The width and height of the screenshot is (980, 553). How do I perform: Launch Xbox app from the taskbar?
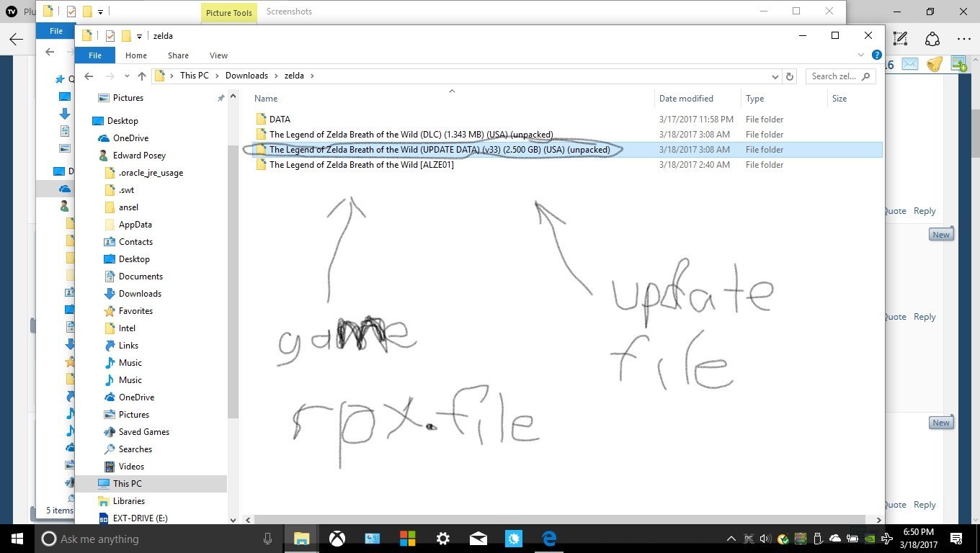(337, 539)
